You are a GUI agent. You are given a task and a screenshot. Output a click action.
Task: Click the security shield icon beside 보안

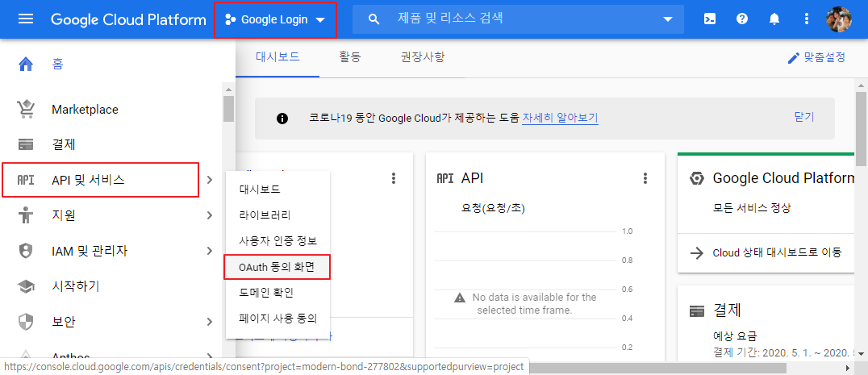pyautogui.click(x=26, y=321)
